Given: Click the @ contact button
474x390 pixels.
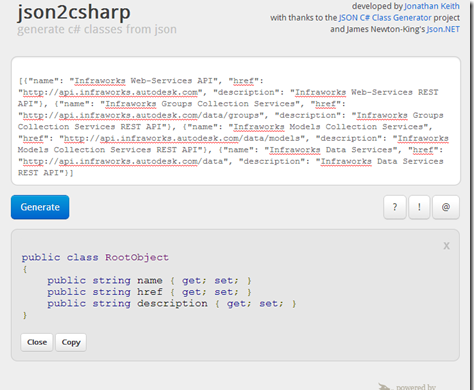Looking at the screenshot, I should pyautogui.click(x=446, y=207).
